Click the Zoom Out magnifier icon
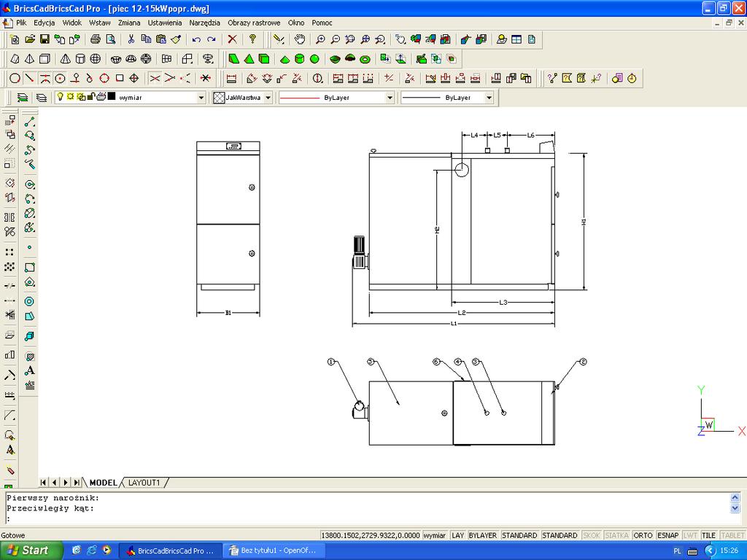The width and height of the screenshot is (747, 560). (x=336, y=39)
